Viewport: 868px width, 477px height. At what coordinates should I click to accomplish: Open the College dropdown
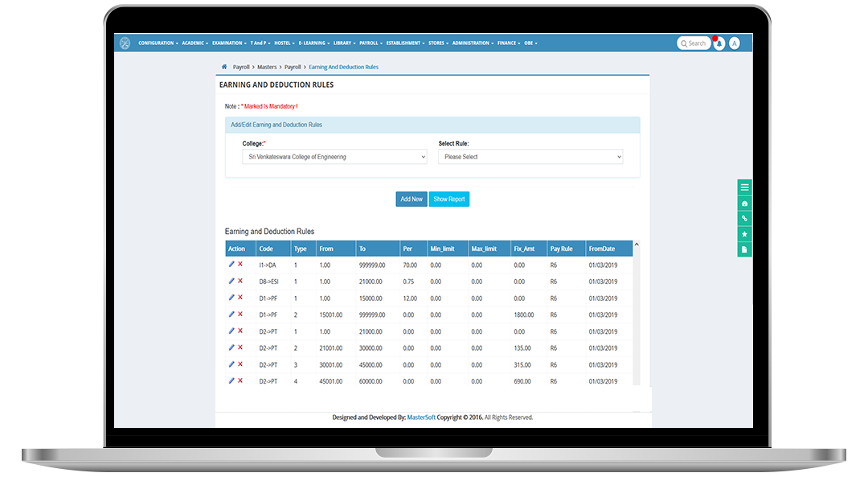(334, 157)
